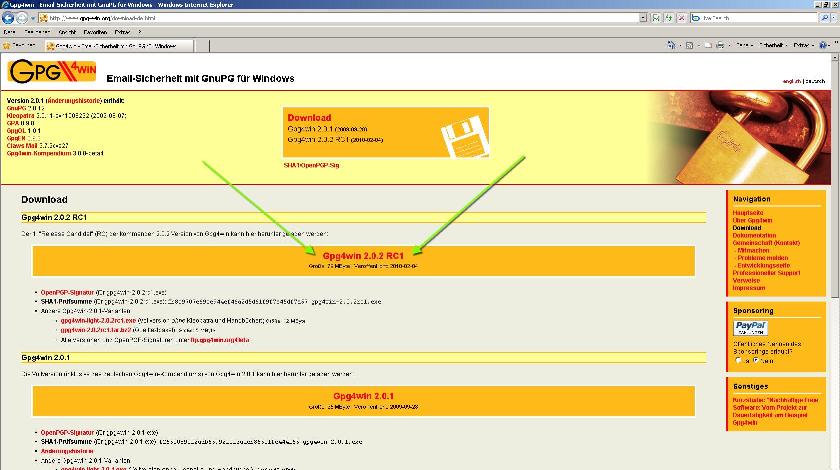
Task: Select the Ja radio button under Sponsoring
Action: point(739,361)
